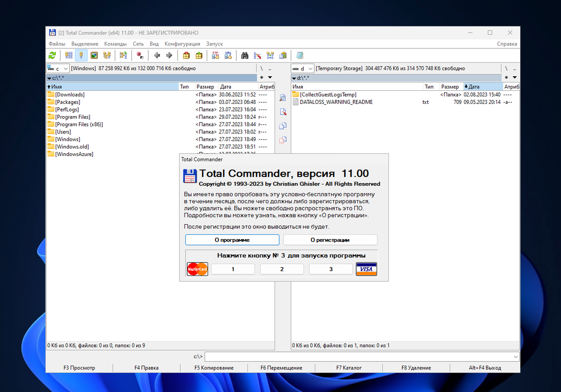
Task: Open the right panel drive D dropdown
Action: coord(303,68)
